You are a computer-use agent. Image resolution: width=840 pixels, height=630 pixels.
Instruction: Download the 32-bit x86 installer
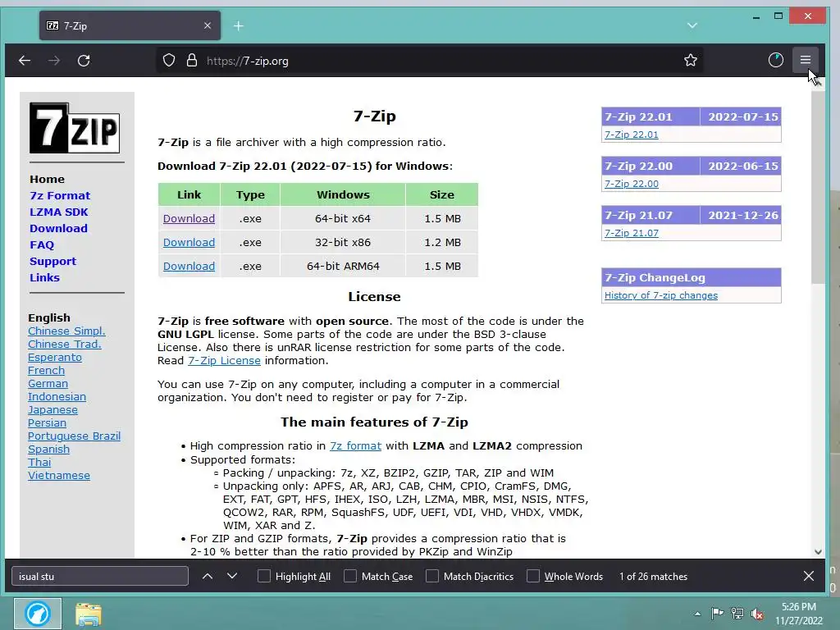tap(189, 242)
